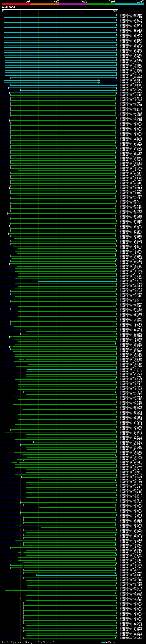Click hit label UniRef100_Q3V2V2
The width and height of the screenshot is (146, 644).
tap(131, 623)
